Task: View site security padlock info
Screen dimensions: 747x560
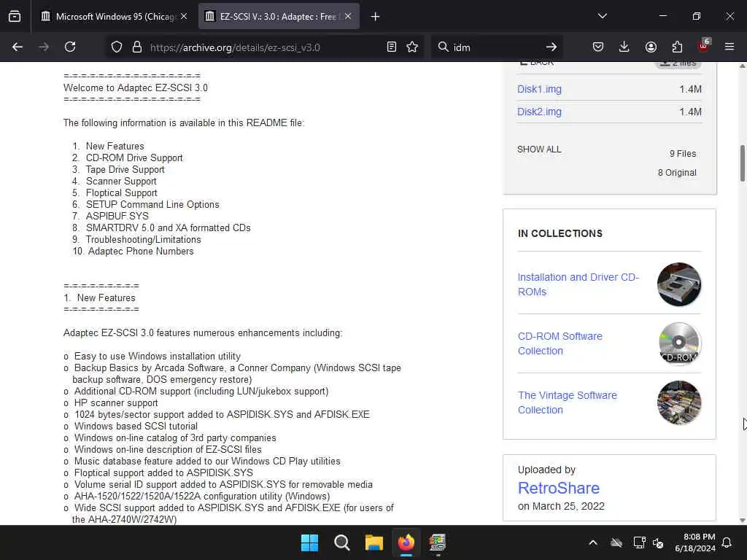Action: tap(137, 47)
